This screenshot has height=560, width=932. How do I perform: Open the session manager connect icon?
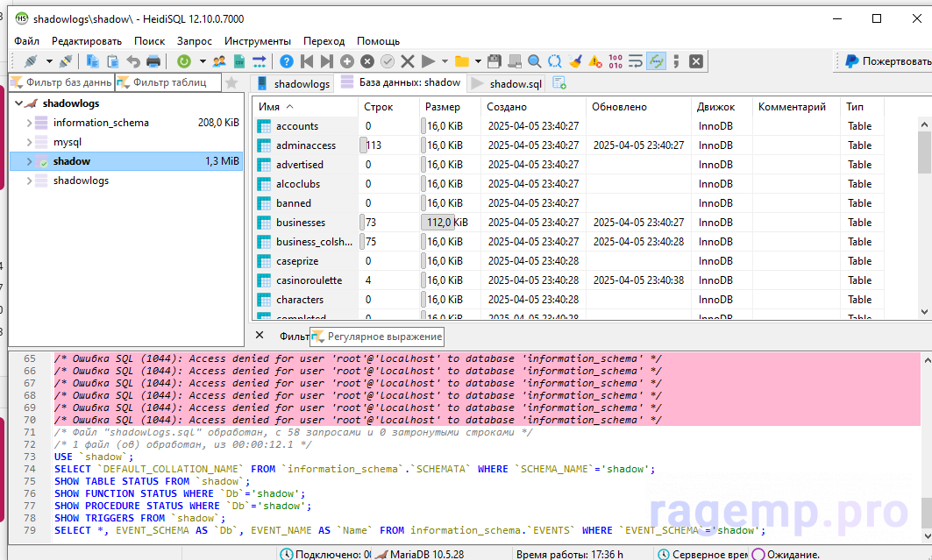tap(31, 61)
